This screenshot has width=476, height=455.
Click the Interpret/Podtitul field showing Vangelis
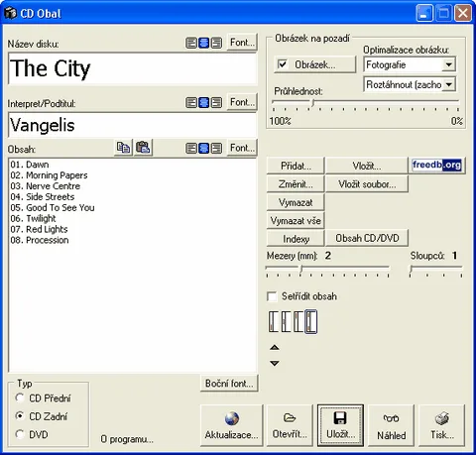click(132, 125)
